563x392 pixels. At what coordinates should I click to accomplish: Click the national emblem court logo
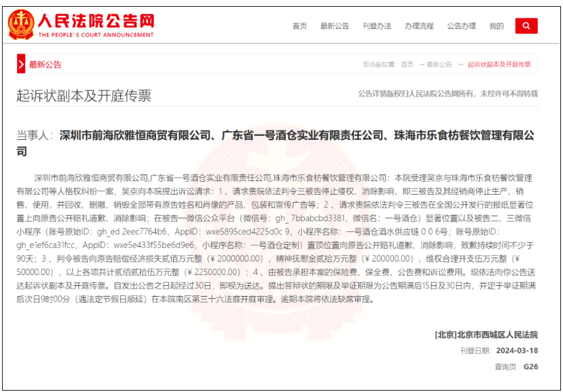21,24
